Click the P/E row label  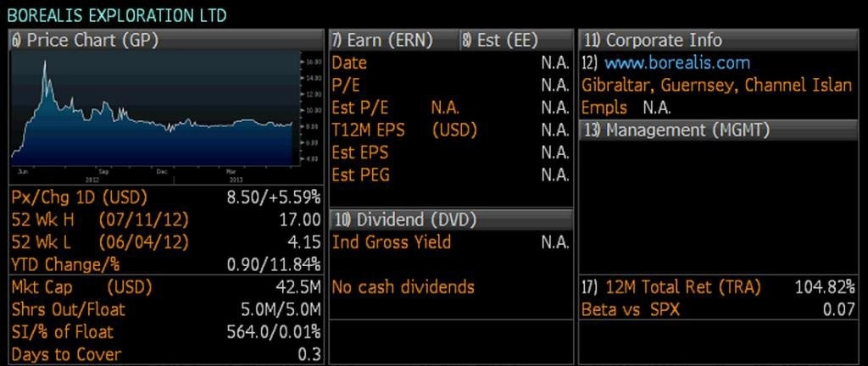[x=346, y=85]
